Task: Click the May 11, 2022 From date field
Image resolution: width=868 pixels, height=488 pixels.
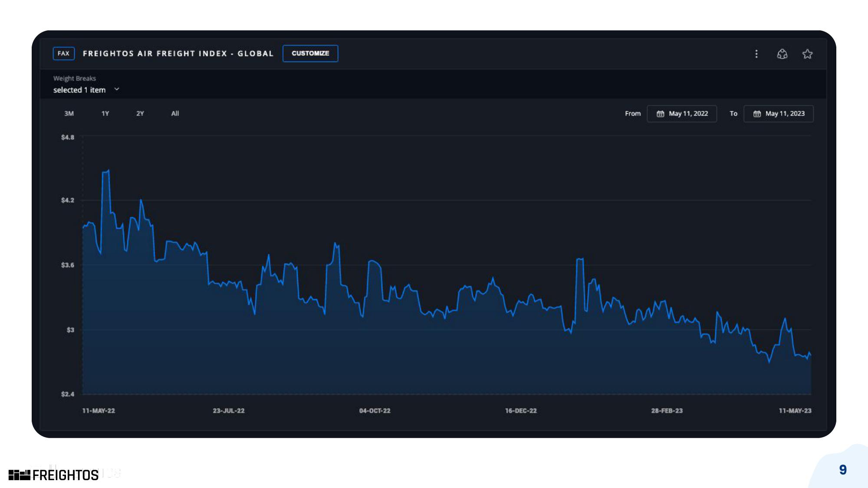Action: [x=682, y=113]
